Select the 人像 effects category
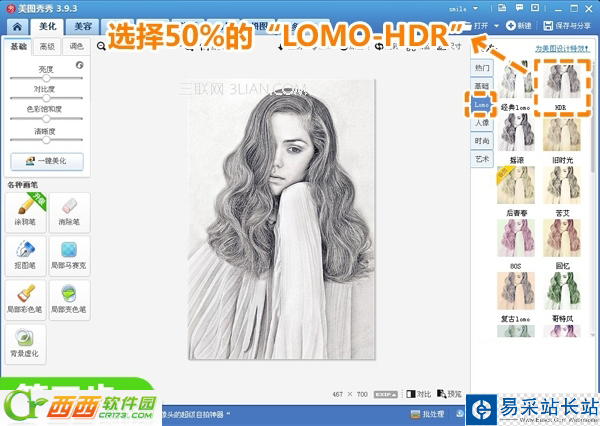The height and width of the screenshot is (426, 600). pyautogui.click(x=482, y=123)
